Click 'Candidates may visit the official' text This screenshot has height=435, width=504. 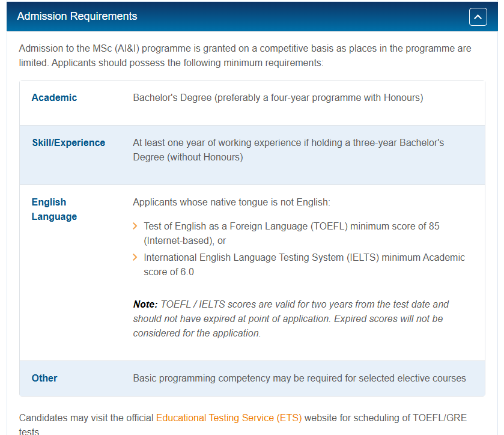87,418
